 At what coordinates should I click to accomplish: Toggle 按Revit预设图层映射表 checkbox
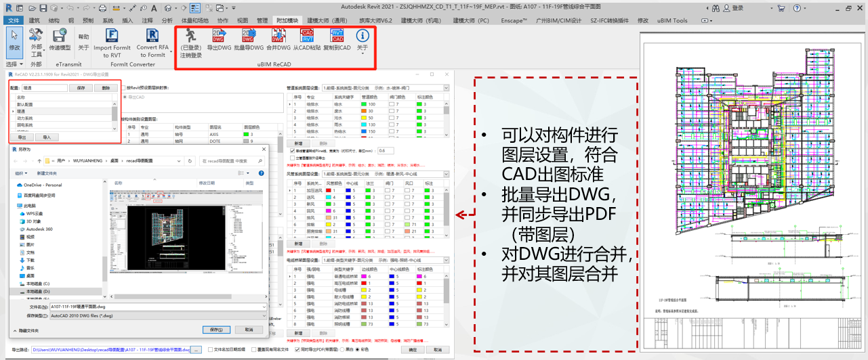coord(123,87)
